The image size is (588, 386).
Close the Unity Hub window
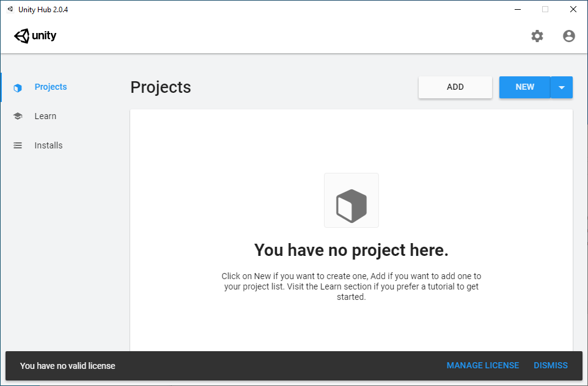click(x=573, y=9)
